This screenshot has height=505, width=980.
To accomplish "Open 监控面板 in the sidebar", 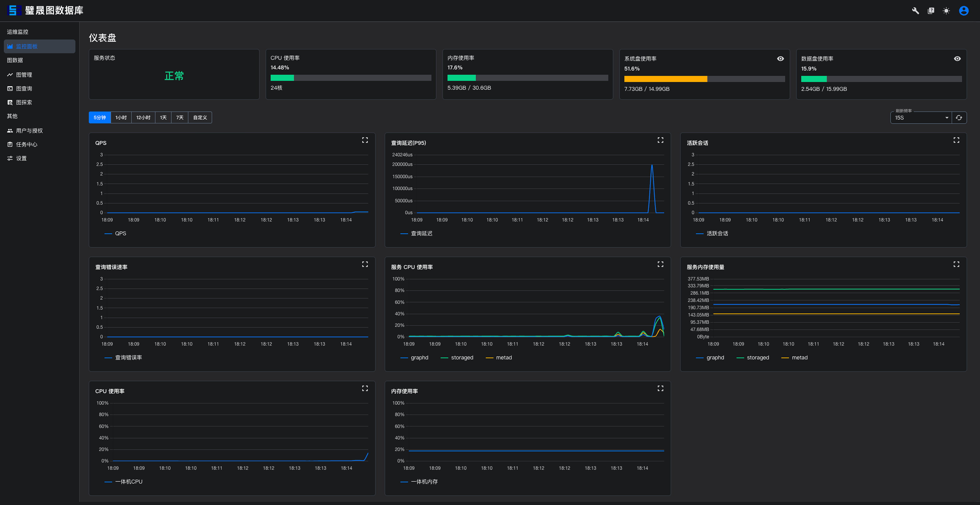I will [39, 46].
